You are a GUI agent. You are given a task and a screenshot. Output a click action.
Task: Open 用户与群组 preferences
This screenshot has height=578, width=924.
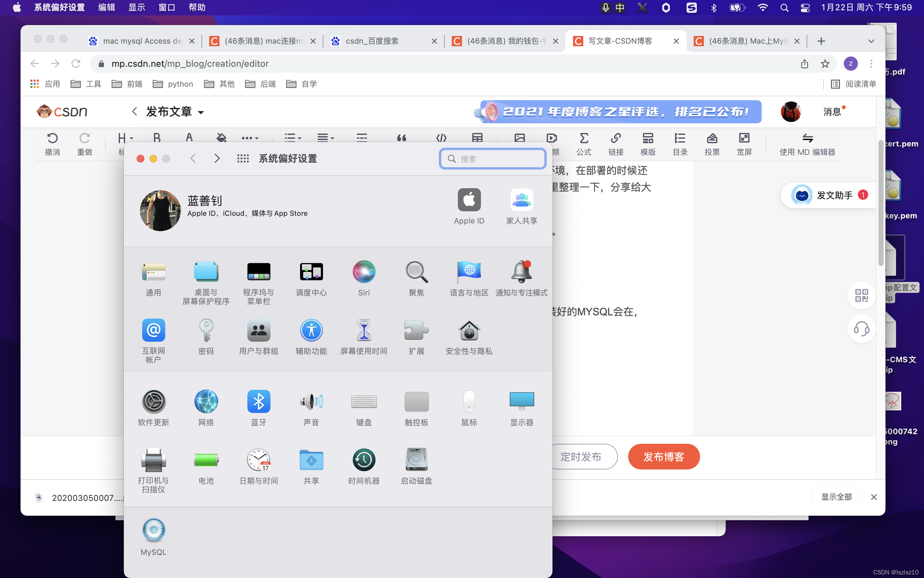(x=259, y=337)
